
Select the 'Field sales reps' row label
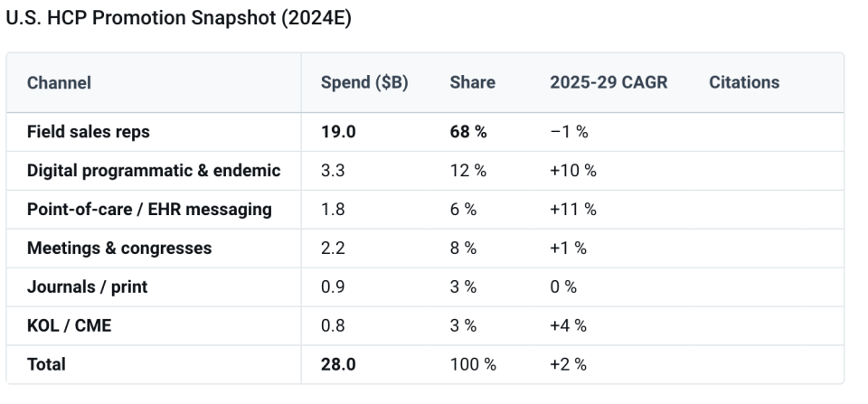[x=89, y=132]
